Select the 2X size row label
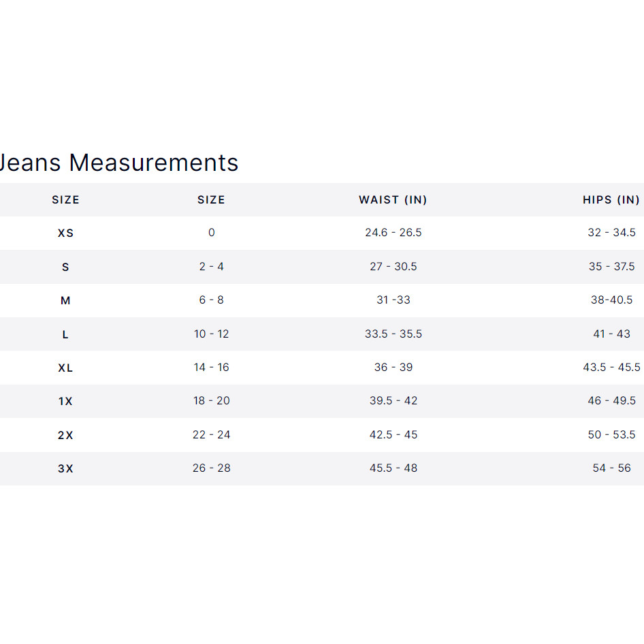644x644 pixels. pos(65,435)
